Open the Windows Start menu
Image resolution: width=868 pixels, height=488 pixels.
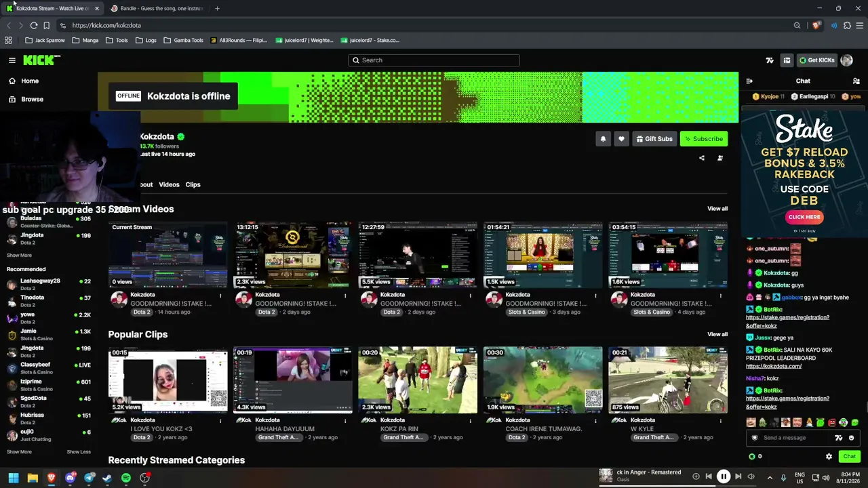[14, 478]
